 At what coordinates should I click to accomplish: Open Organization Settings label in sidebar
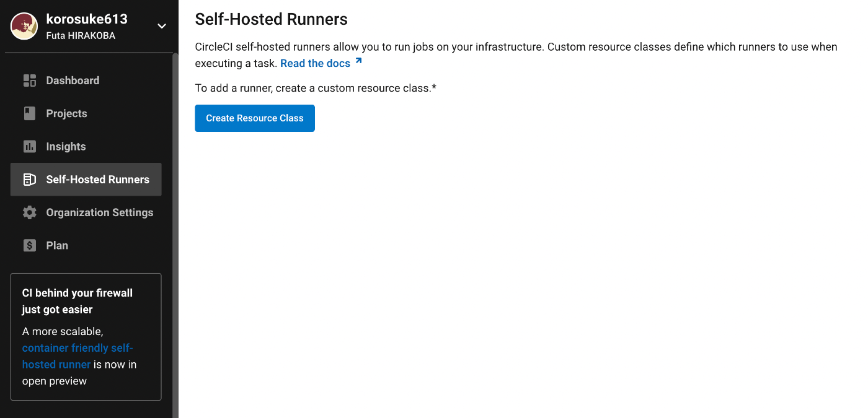(99, 212)
